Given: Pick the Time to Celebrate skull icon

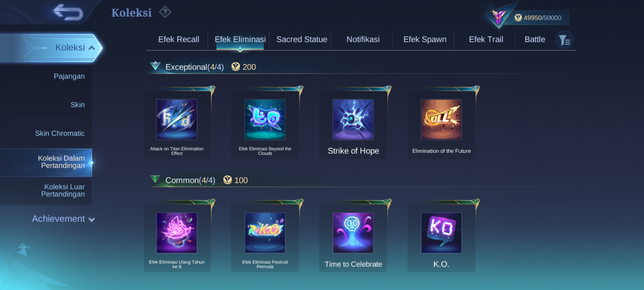Looking at the screenshot, I should pyautogui.click(x=353, y=233).
